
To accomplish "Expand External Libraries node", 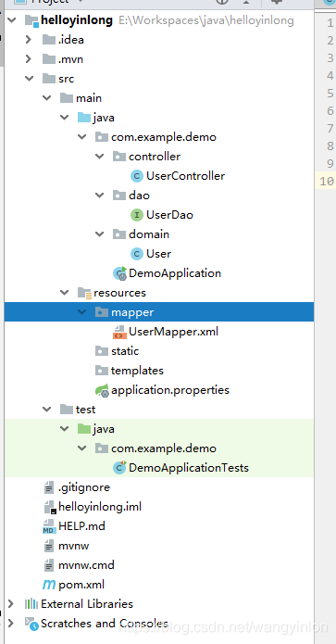I will [x=11, y=604].
